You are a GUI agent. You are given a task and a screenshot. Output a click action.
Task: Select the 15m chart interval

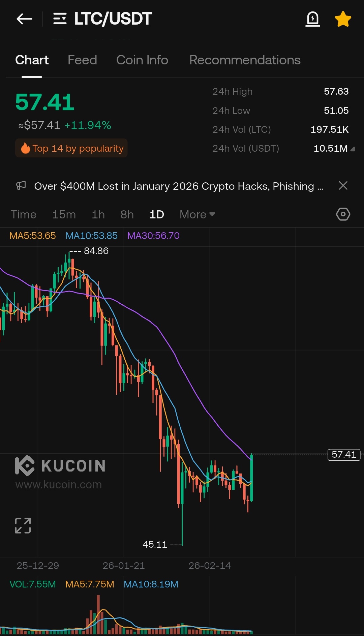click(64, 215)
